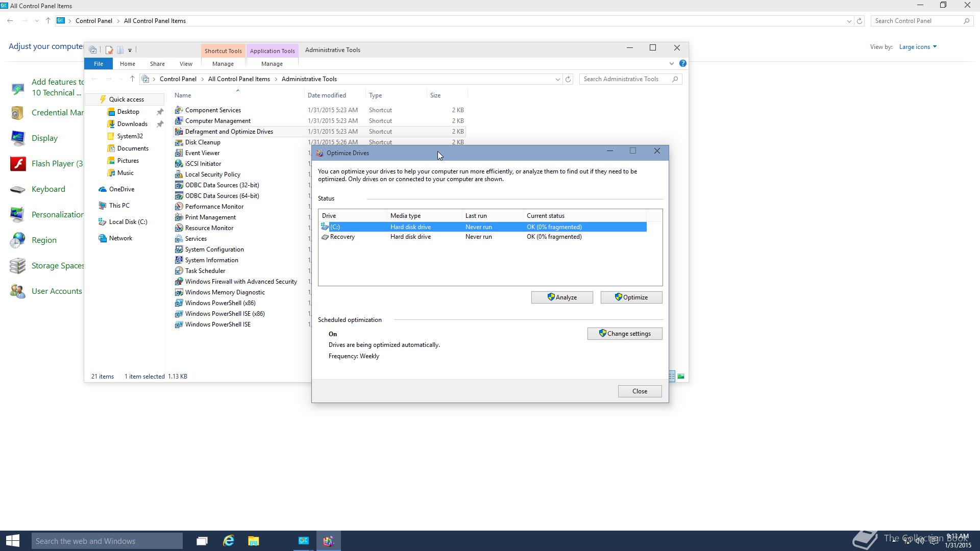Open Keyboard control panel icon

click(x=18, y=189)
